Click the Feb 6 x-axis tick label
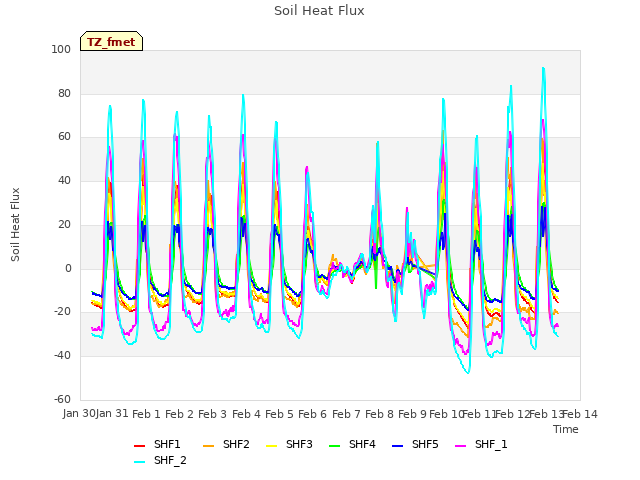Viewport: 640px width, 480px height. 312,414
